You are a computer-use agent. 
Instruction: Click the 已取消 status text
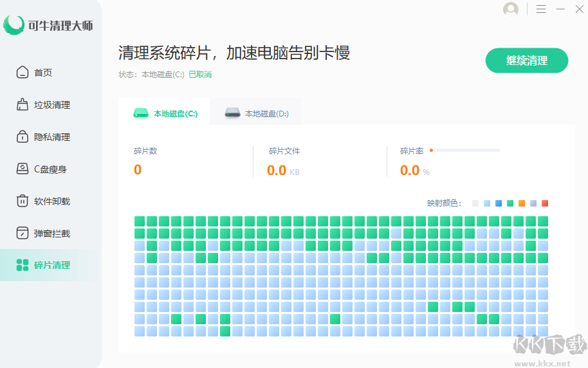[200, 74]
